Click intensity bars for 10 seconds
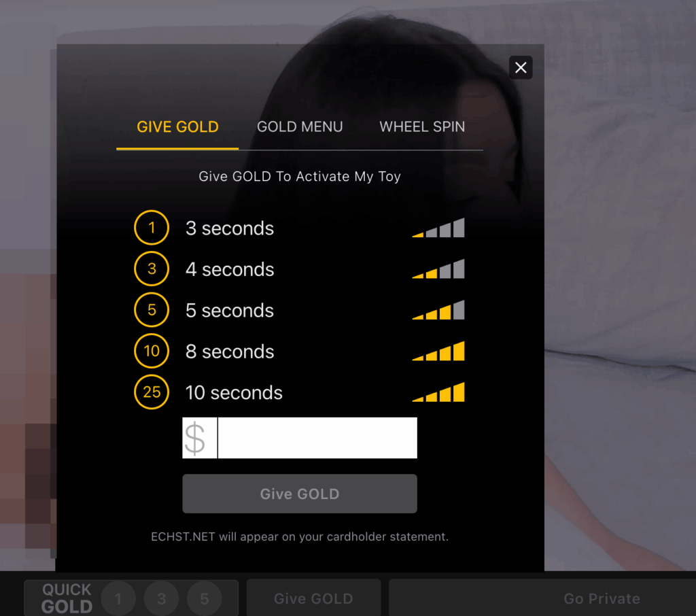This screenshot has width=696, height=616. 438,392
